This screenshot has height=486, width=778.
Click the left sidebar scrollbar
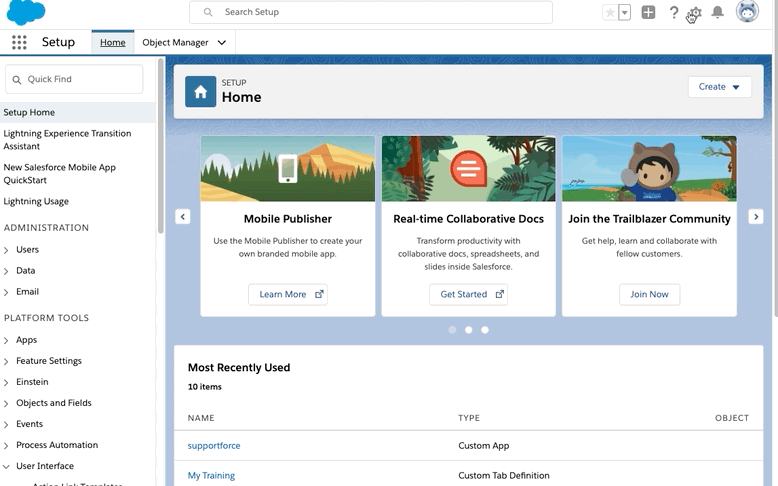[160, 146]
